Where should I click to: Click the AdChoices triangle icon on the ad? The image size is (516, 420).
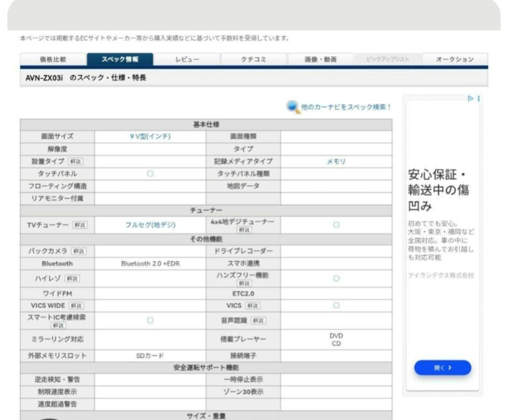point(470,99)
